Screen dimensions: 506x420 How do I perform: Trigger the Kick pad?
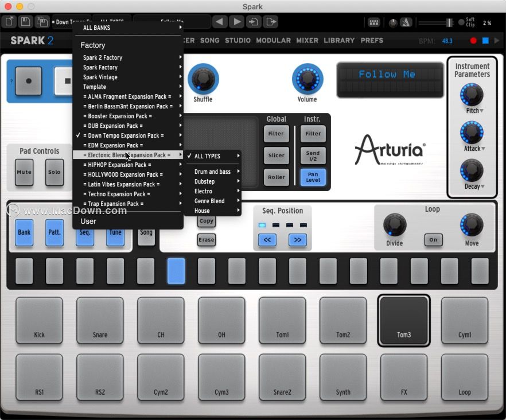point(40,321)
